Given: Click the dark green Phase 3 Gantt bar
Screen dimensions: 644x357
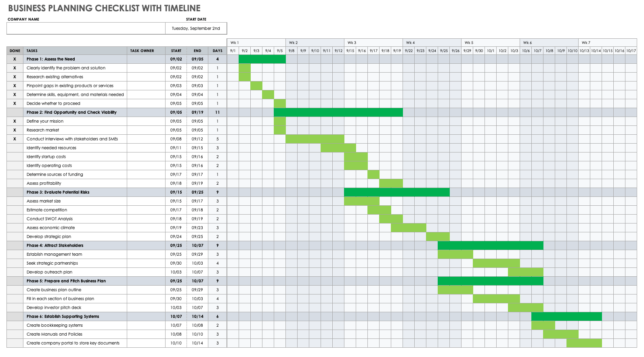Looking at the screenshot, I should [x=397, y=192].
